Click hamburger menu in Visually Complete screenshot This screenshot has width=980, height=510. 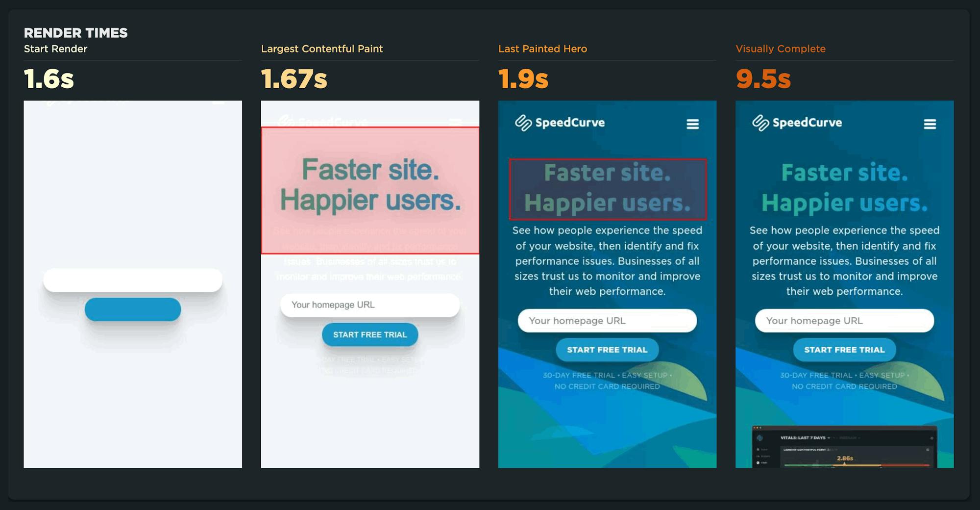930,124
